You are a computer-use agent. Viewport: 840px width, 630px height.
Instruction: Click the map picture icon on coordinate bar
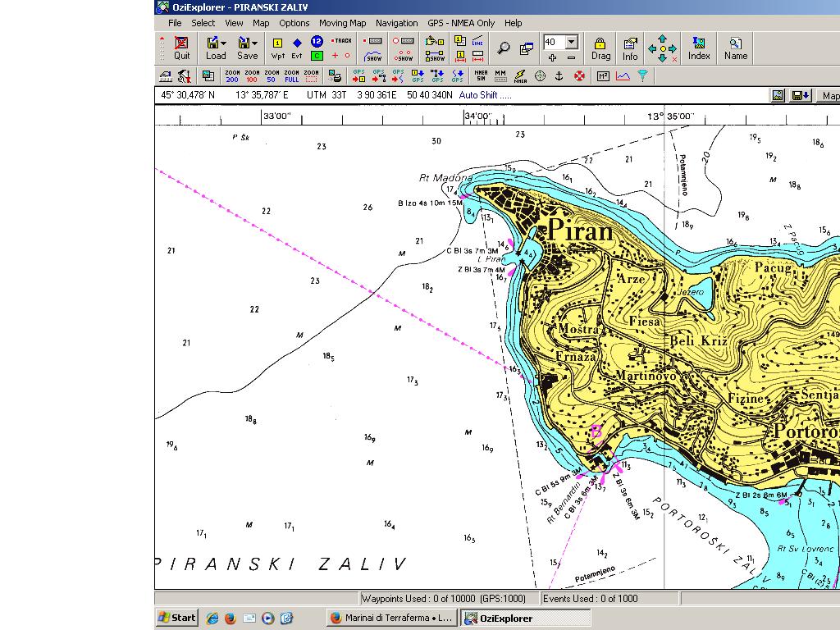coord(778,95)
